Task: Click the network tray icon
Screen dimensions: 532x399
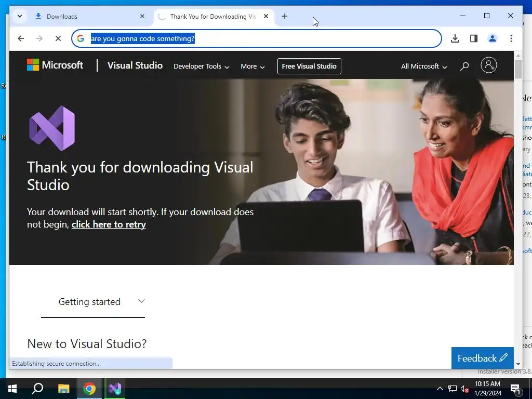Action: [453, 389]
